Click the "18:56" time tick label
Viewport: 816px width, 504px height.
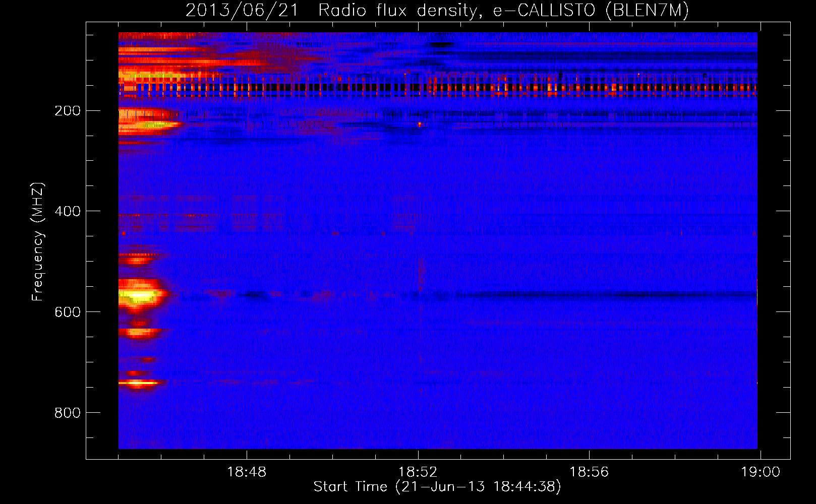[589, 472]
